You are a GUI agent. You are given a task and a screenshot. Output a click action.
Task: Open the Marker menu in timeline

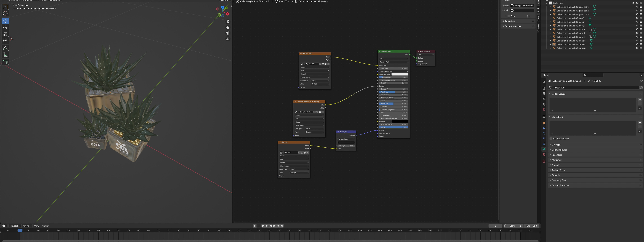click(45, 226)
